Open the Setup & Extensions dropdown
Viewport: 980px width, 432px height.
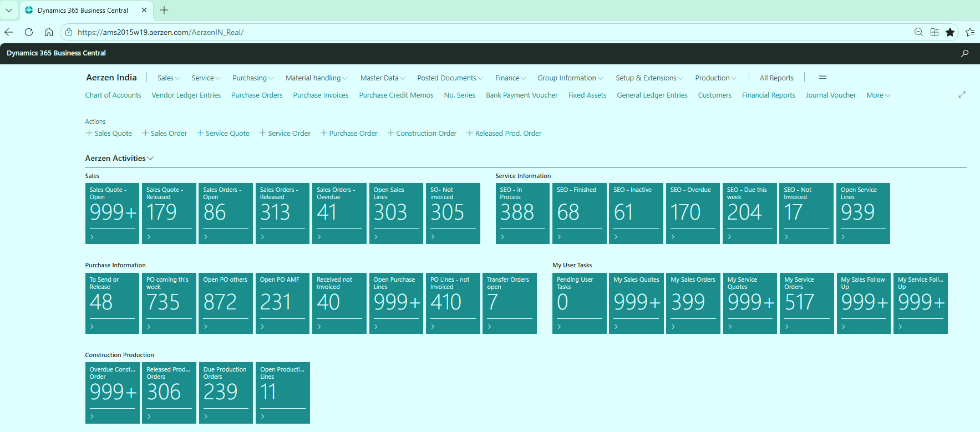tap(649, 78)
